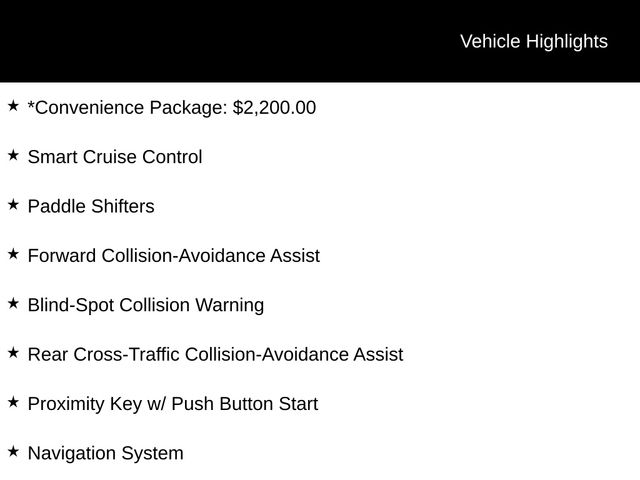Click the Rear Cross-Traffic Collision-Avoidance Assist text
Viewport: 640px width, 480px height.
[x=215, y=355]
